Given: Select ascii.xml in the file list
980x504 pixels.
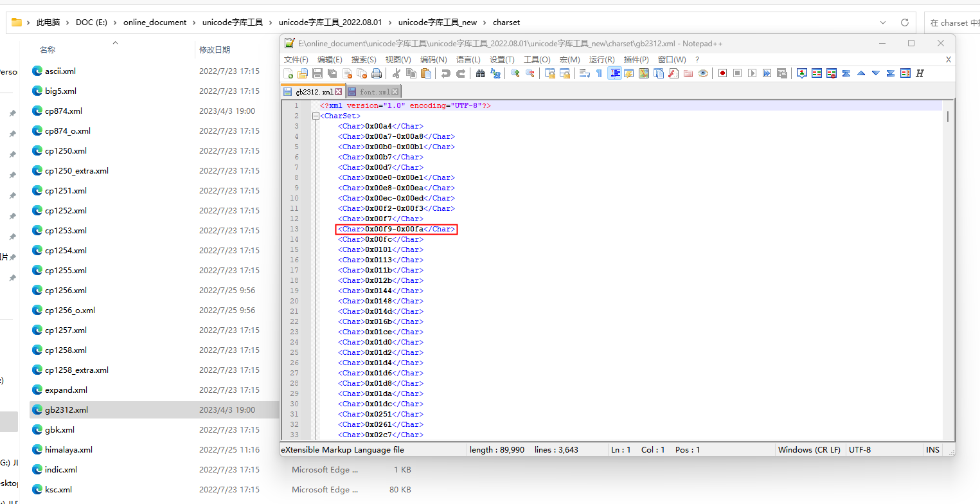Looking at the screenshot, I should tap(60, 71).
